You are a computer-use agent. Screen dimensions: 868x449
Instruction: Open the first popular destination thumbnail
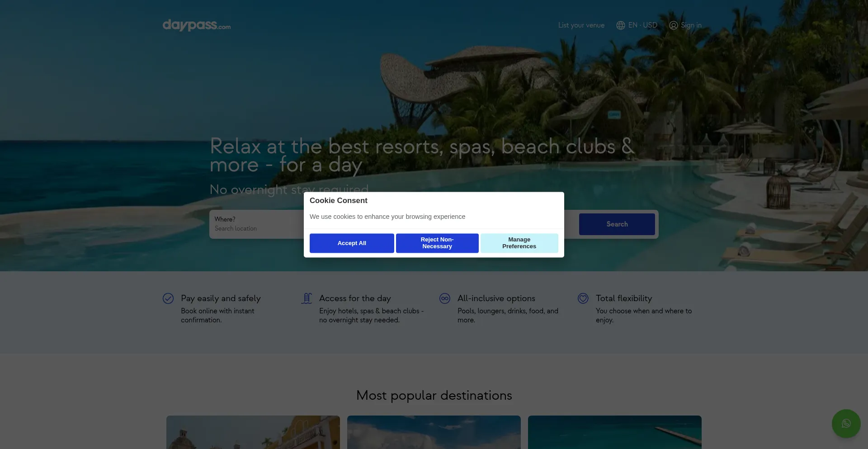point(253,432)
